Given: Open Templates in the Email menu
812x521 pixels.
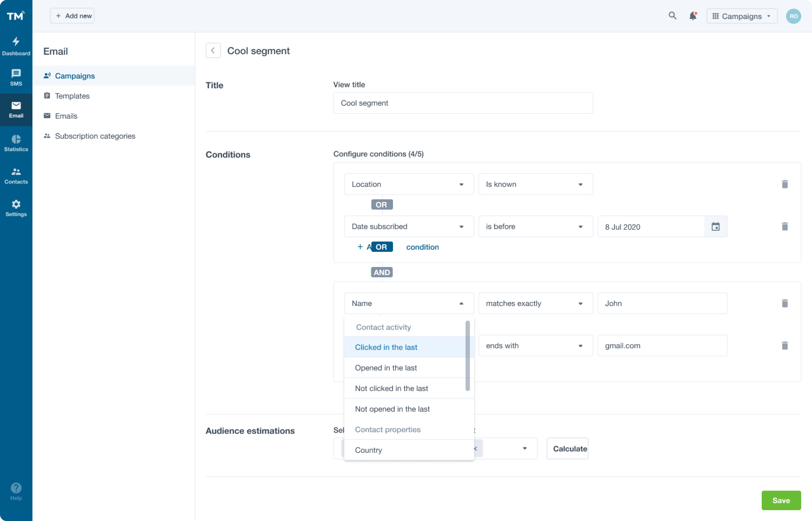Looking at the screenshot, I should pyautogui.click(x=72, y=96).
